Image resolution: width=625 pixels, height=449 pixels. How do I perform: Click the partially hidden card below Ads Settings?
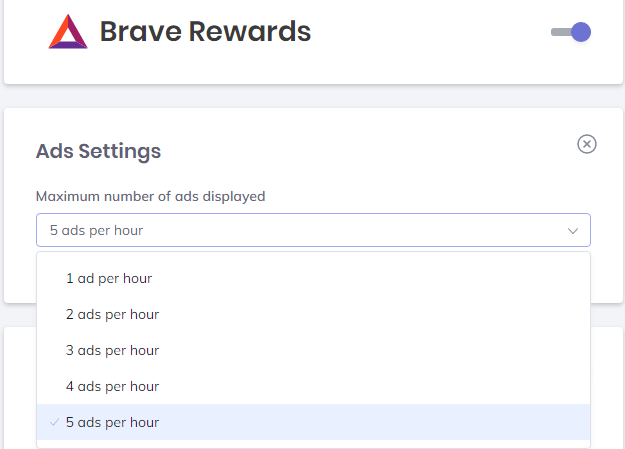(x=606, y=387)
